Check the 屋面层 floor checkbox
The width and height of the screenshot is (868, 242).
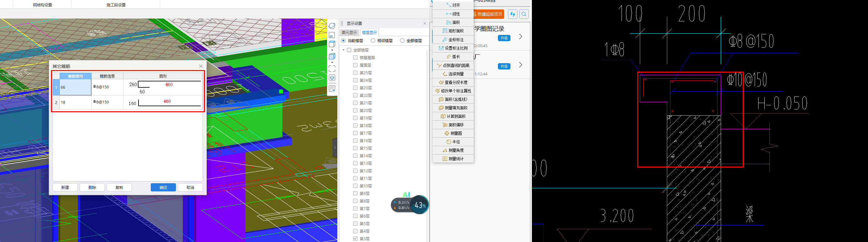[x=355, y=65]
